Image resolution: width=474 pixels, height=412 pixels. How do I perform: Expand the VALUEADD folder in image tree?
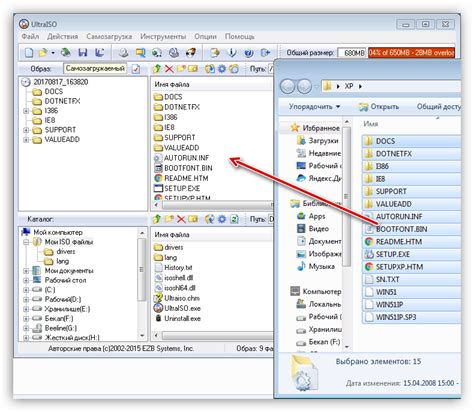(x=26, y=140)
